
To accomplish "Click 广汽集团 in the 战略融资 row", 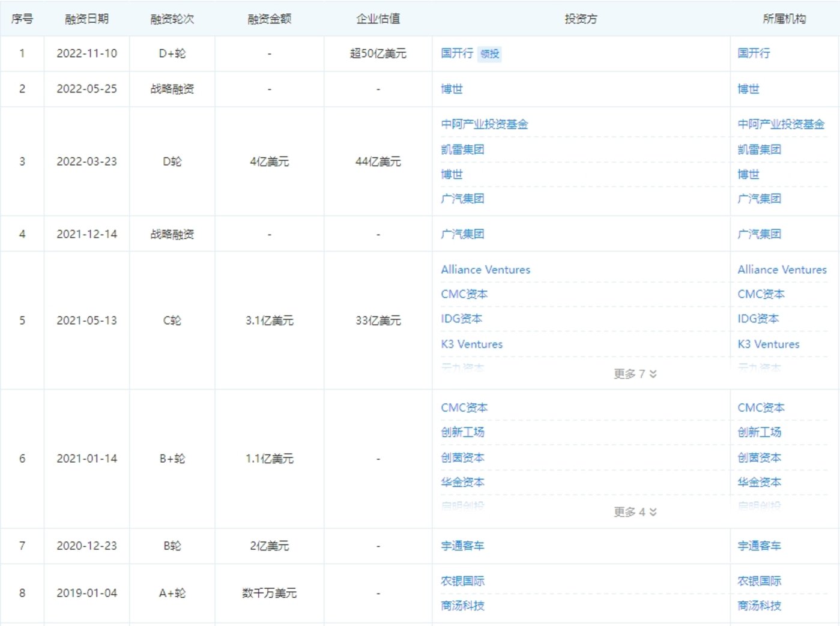I will click(x=463, y=233).
